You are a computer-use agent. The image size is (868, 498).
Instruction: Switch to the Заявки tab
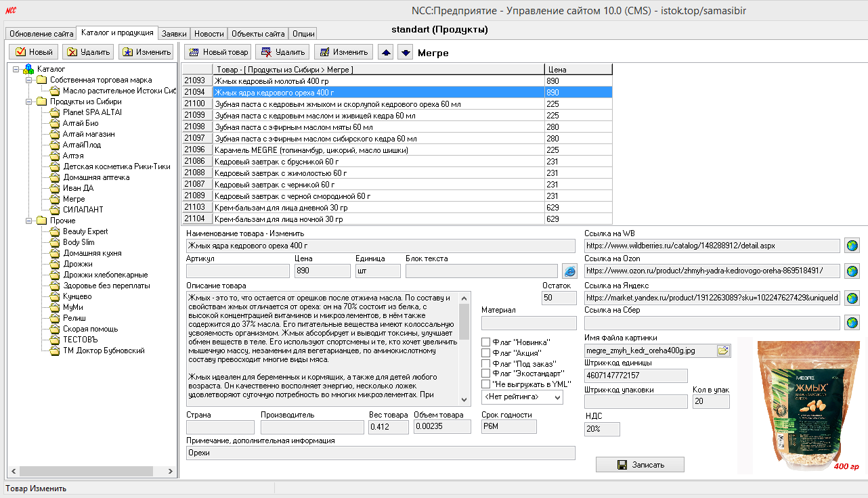(174, 33)
